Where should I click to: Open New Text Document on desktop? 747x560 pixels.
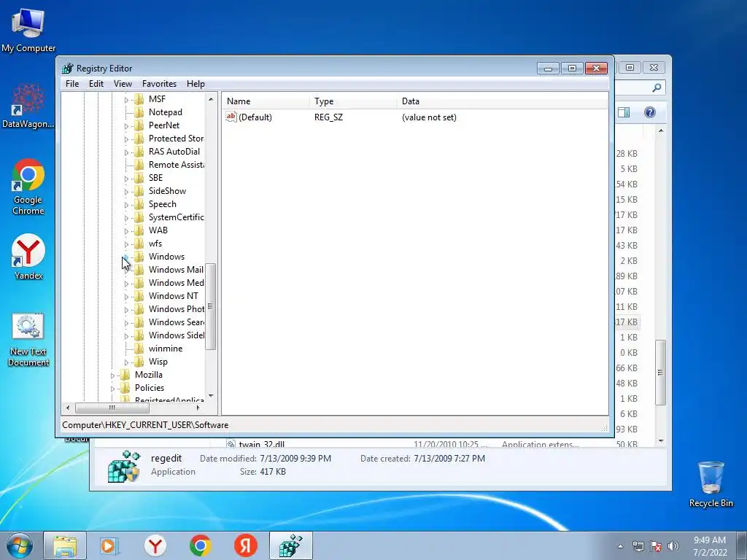tap(28, 340)
